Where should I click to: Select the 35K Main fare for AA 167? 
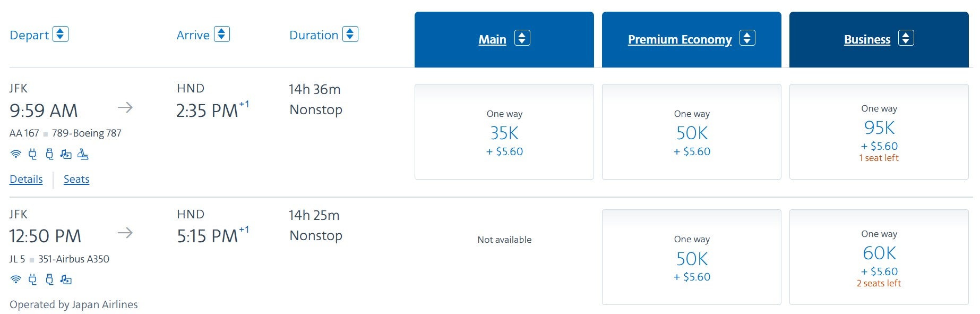(x=504, y=132)
